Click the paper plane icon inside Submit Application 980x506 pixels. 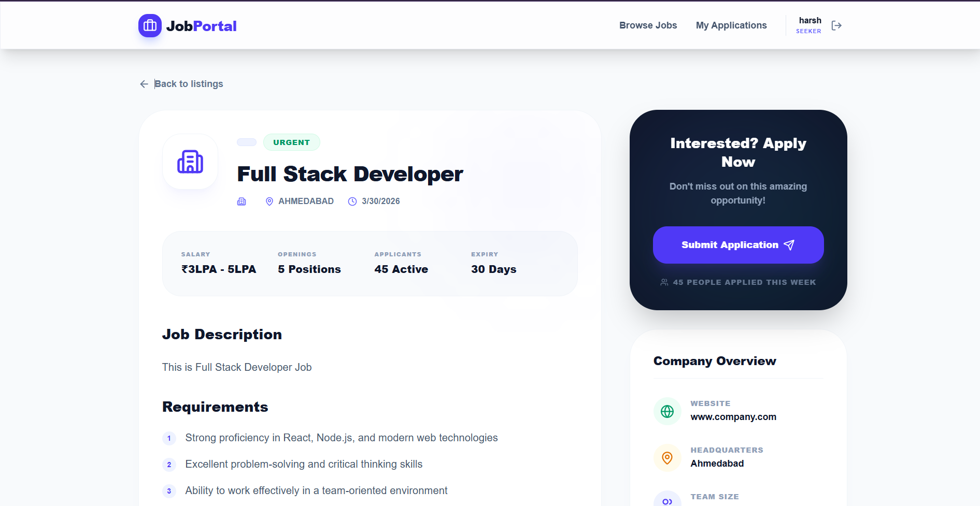789,245
